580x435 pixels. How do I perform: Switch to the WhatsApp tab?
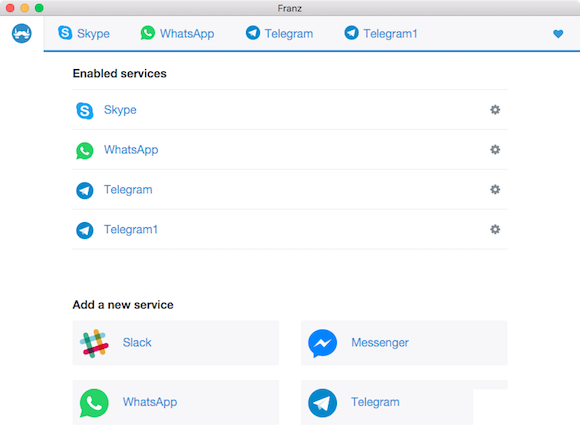[177, 33]
